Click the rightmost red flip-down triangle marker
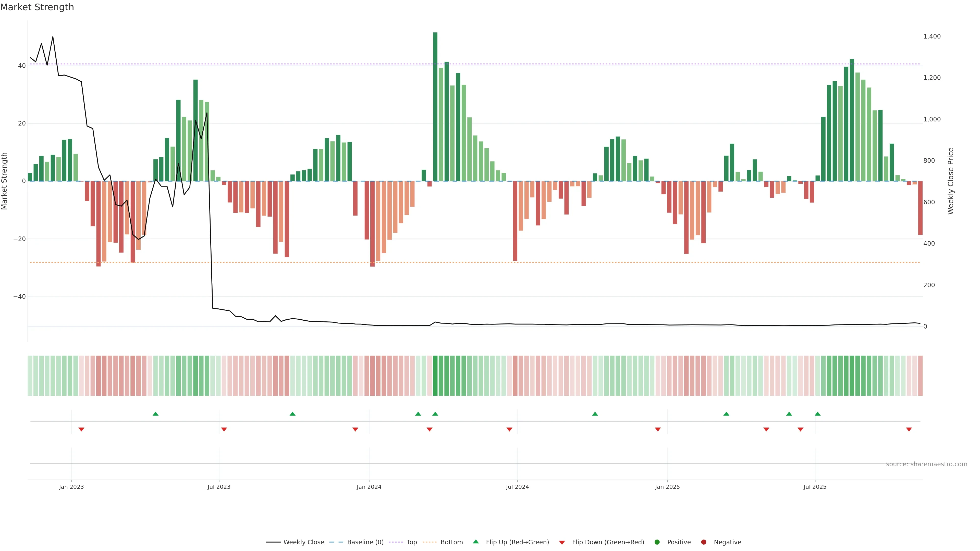Viewport: 980px width, 551px height. (x=909, y=429)
